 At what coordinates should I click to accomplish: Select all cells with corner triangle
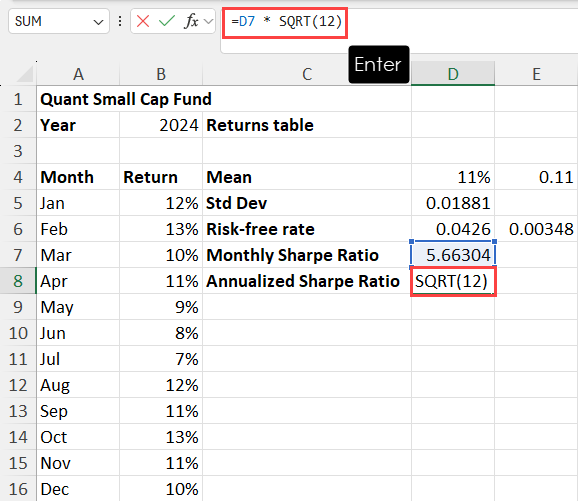coord(25,74)
